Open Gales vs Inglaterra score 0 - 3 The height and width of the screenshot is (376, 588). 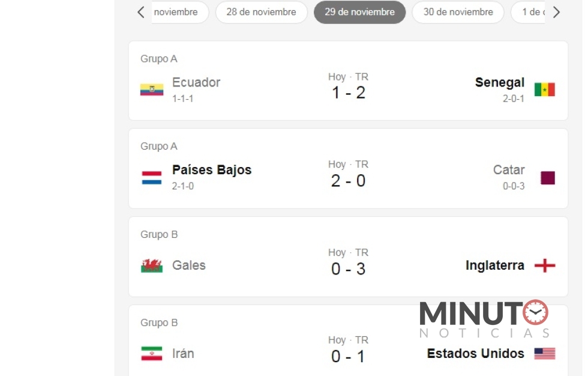[x=348, y=268]
